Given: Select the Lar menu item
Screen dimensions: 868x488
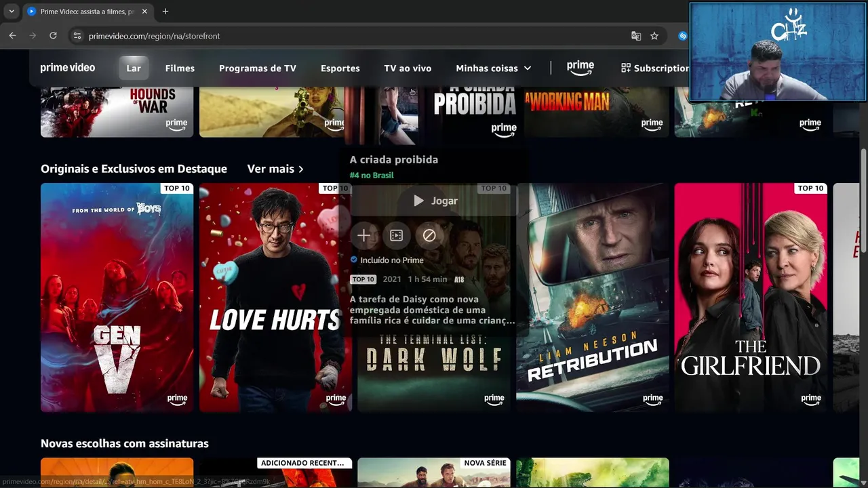Looking at the screenshot, I should (x=134, y=68).
